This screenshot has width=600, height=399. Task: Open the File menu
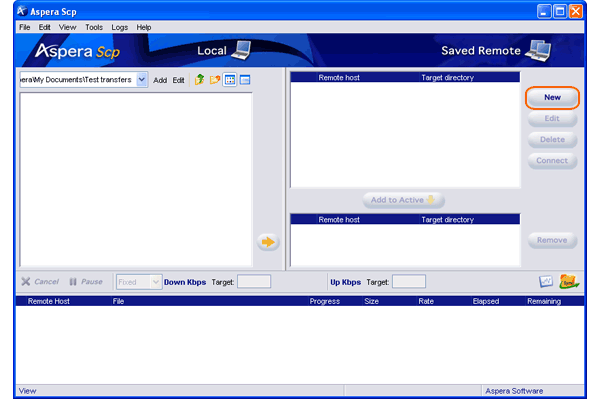(24, 27)
